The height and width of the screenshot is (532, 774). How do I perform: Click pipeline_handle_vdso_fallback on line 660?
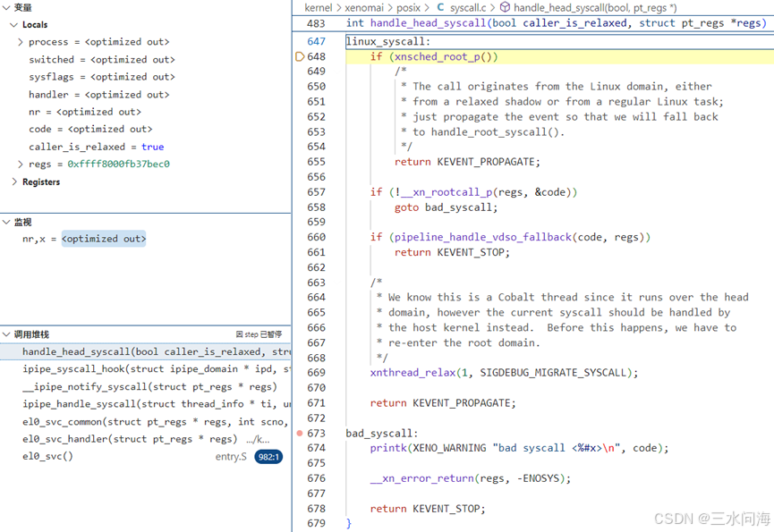(483, 237)
